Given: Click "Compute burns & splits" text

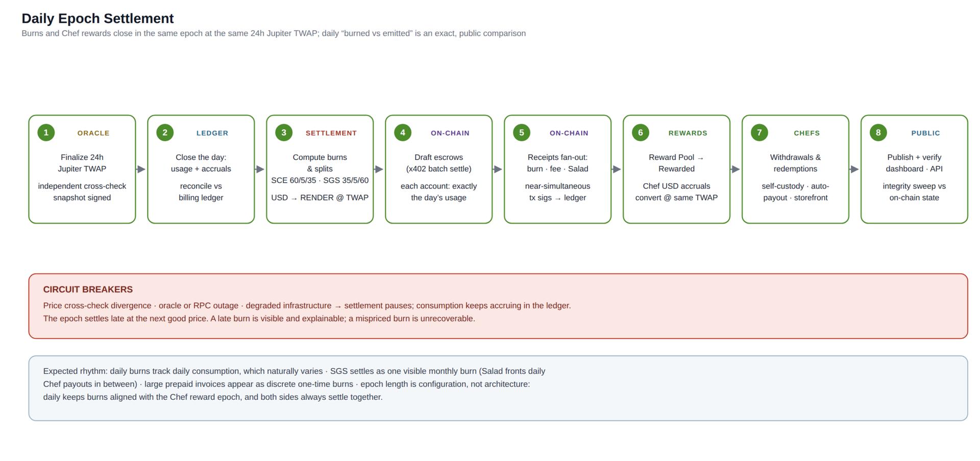Looking at the screenshot, I should [x=320, y=163].
